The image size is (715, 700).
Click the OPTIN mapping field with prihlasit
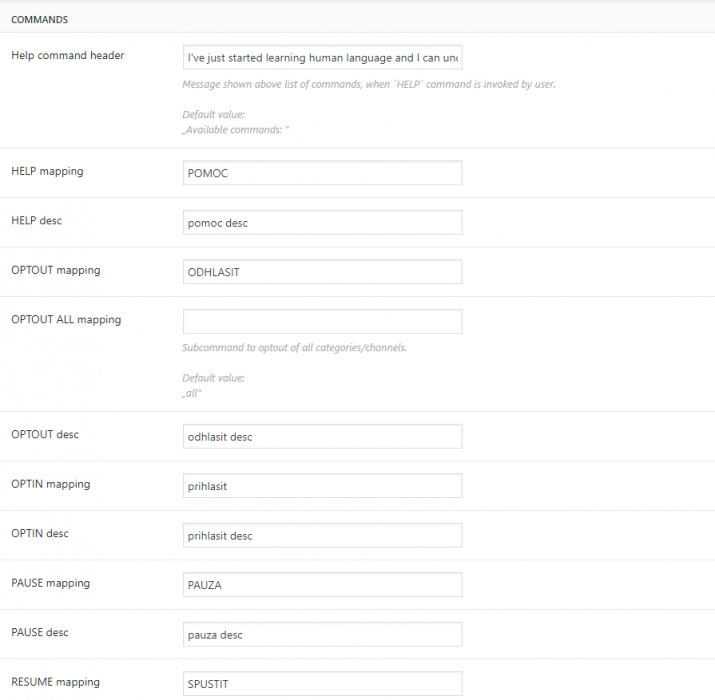[322, 486]
